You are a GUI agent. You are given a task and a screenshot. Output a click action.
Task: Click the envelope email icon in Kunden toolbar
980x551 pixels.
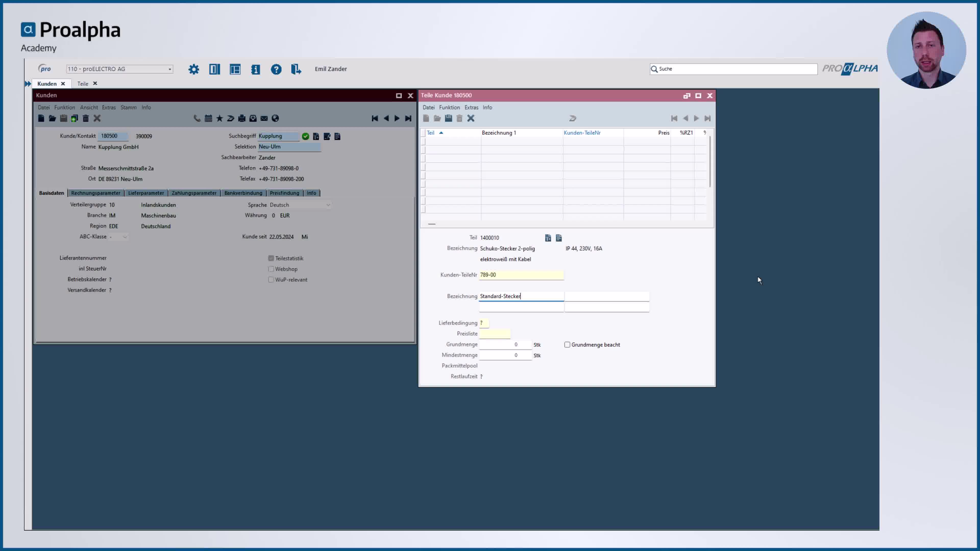[264, 119]
